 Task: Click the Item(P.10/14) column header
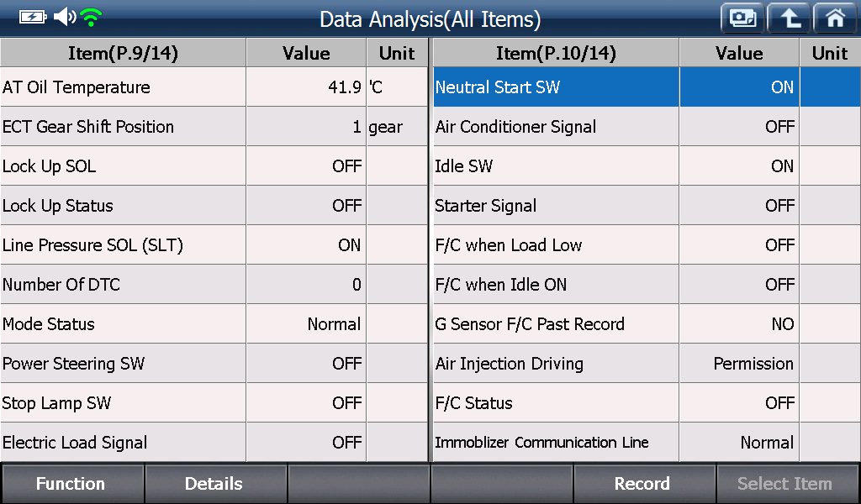coord(557,53)
